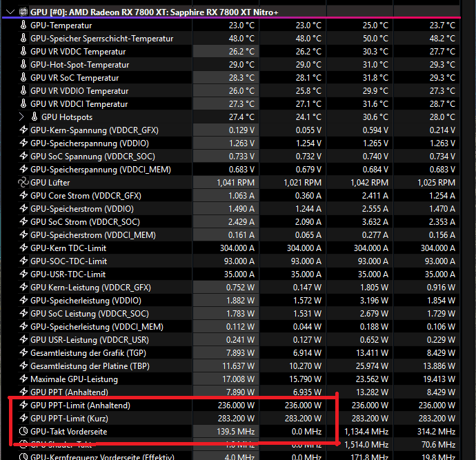Click lightning icon of Gesamtleistung der Platine (TBP)
The width and height of the screenshot is (476, 460).
point(23,366)
